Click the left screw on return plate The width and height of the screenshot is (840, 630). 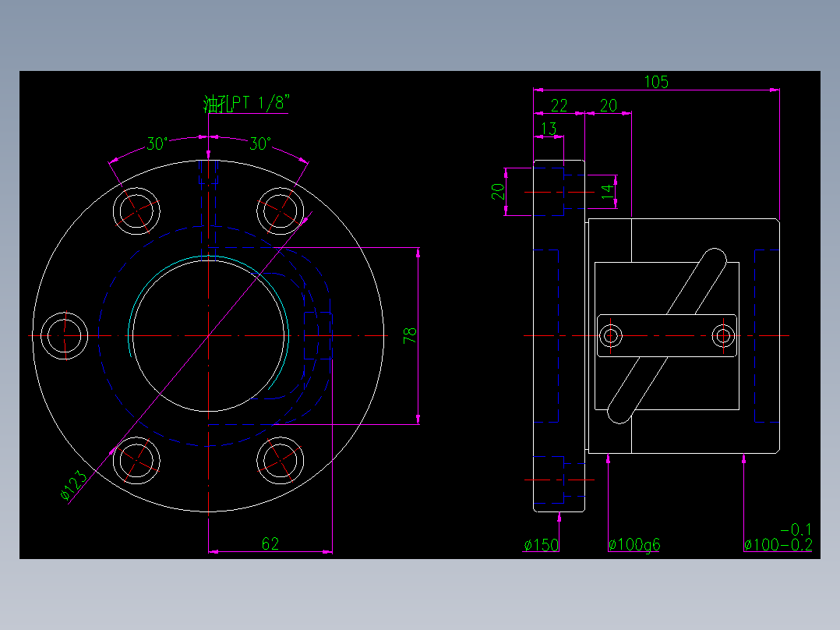point(611,336)
